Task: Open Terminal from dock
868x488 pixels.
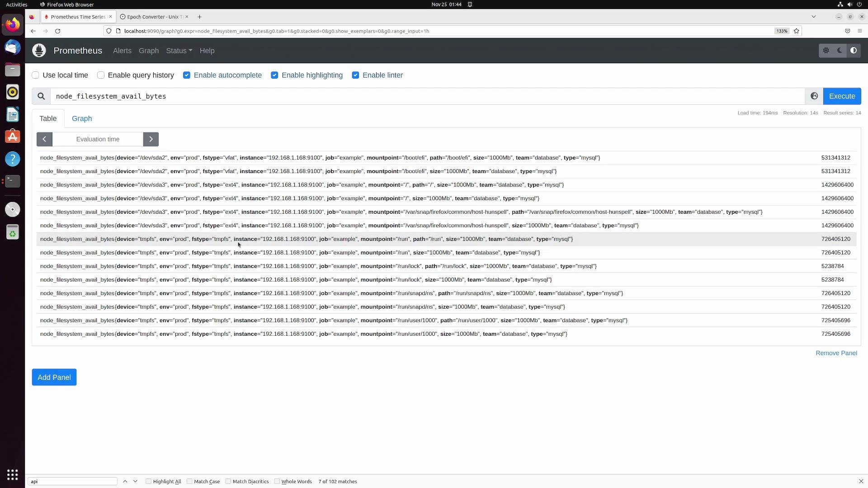Action: pyautogui.click(x=13, y=181)
